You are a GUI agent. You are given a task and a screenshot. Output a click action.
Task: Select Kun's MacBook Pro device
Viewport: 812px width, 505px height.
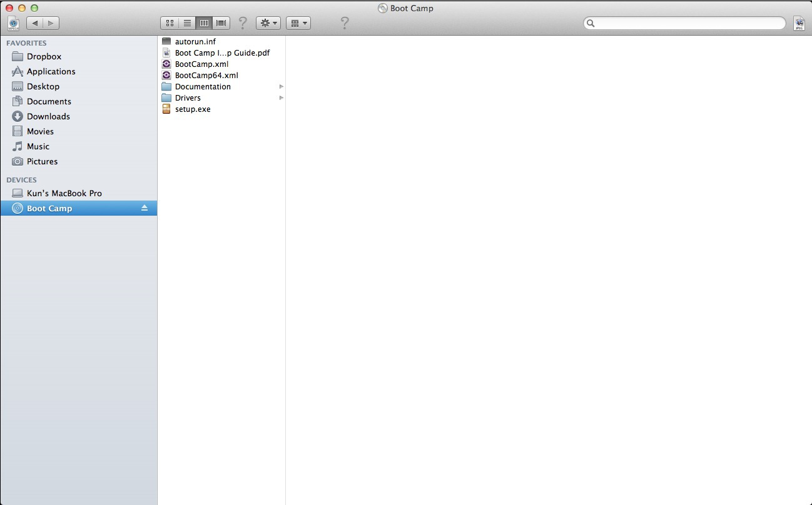point(79,193)
